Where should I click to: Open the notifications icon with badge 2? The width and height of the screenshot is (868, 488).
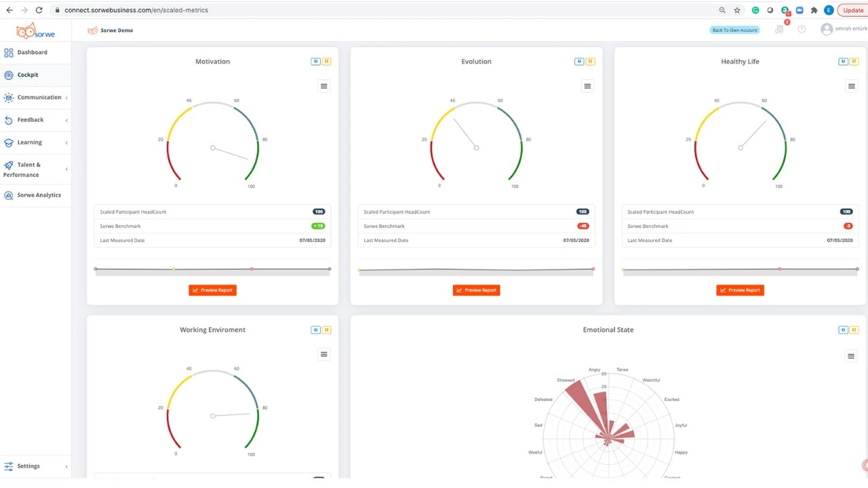point(780,28)
